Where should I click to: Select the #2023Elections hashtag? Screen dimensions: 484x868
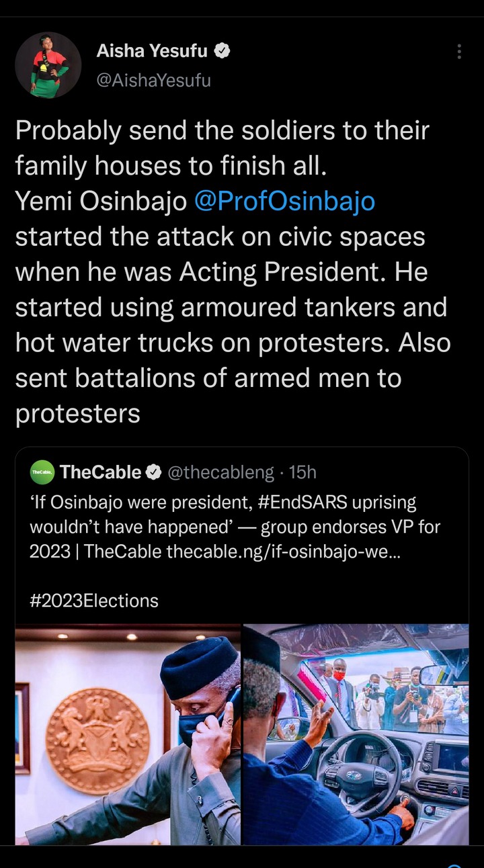94,600
